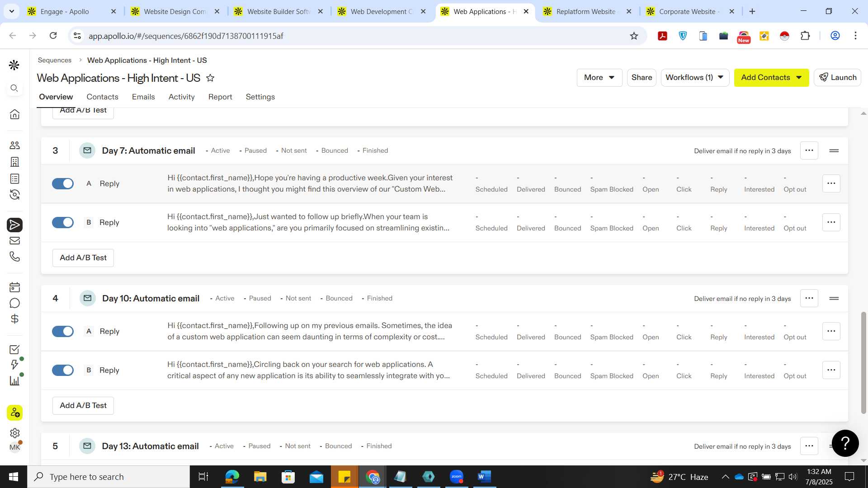Go to Sequences breadcrumb link
868x488 pixels.
[55, 60]
